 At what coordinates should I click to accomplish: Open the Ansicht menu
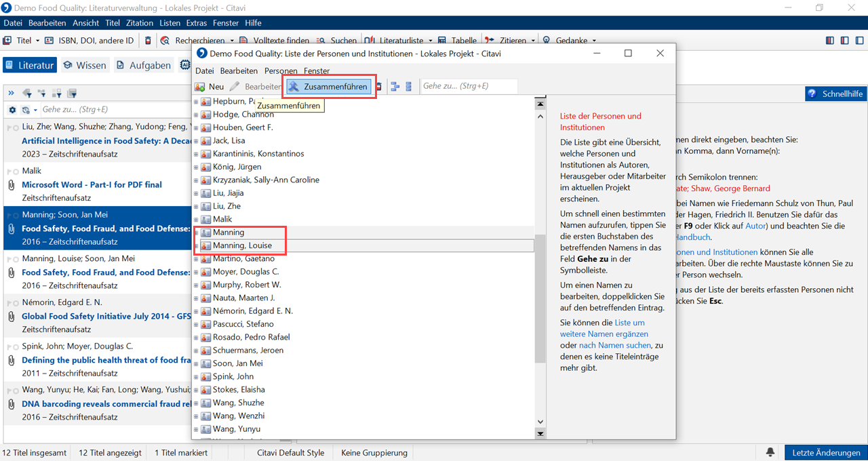pos(85,23)
